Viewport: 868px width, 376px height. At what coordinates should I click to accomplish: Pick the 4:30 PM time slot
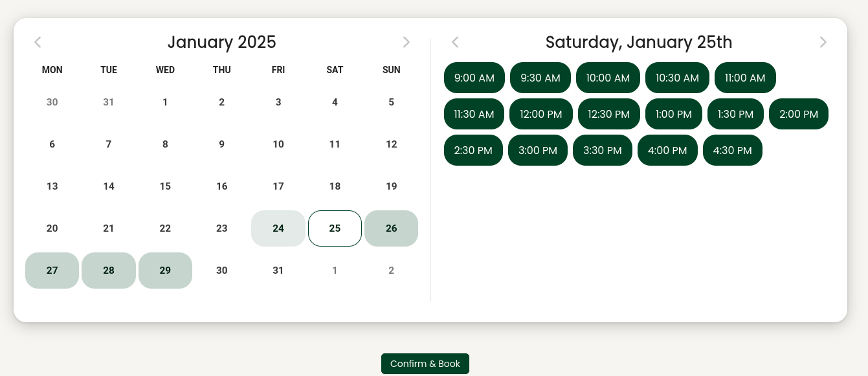coord(732,150)
